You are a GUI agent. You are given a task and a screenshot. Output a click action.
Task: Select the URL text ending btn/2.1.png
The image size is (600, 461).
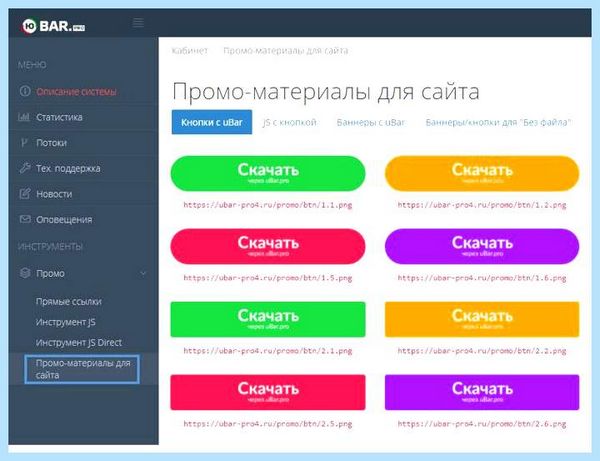tap(268, 351)
